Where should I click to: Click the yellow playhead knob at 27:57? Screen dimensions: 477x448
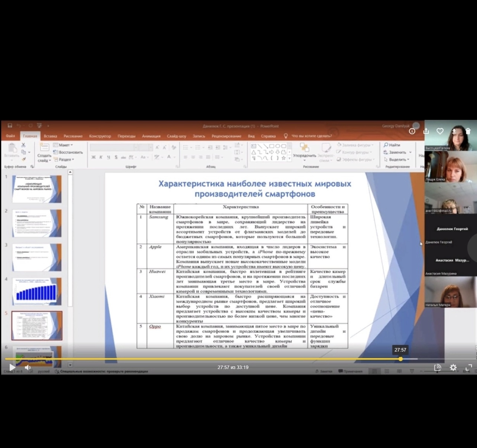click(x=400, y=359)
